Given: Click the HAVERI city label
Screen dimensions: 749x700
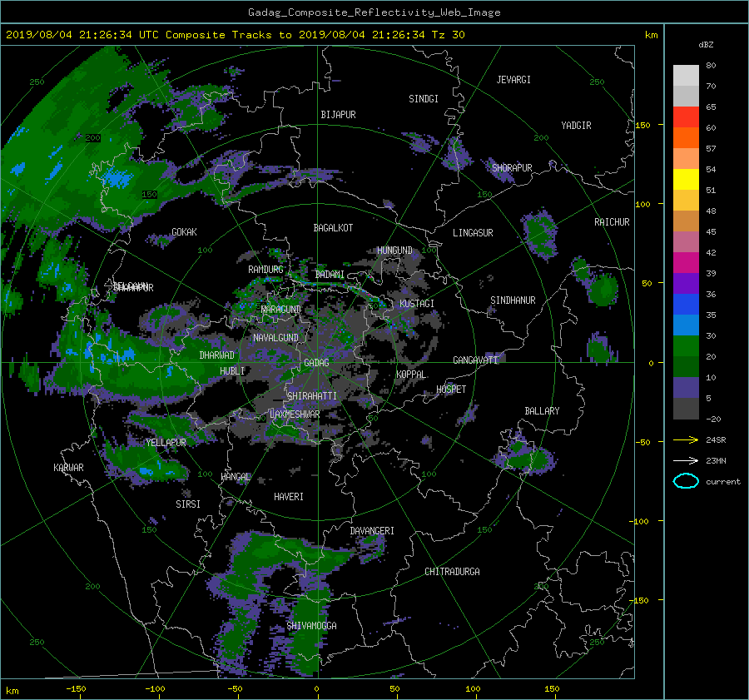Looking at the screenshot, I should coord(289,497).
